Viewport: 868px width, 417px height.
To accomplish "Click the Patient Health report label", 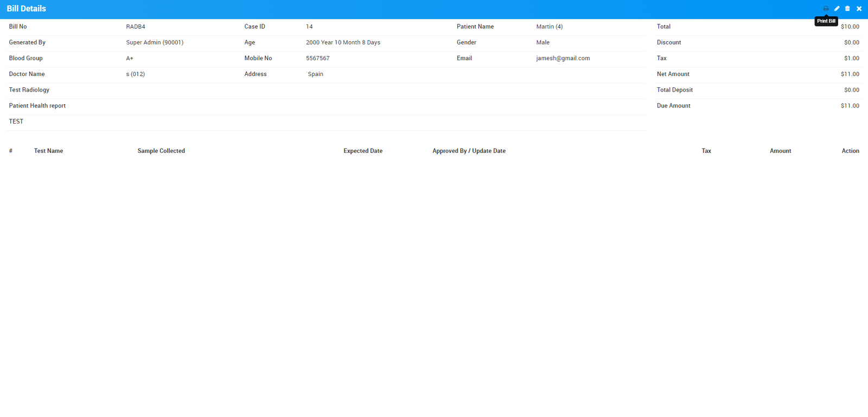I will [37, 106].
